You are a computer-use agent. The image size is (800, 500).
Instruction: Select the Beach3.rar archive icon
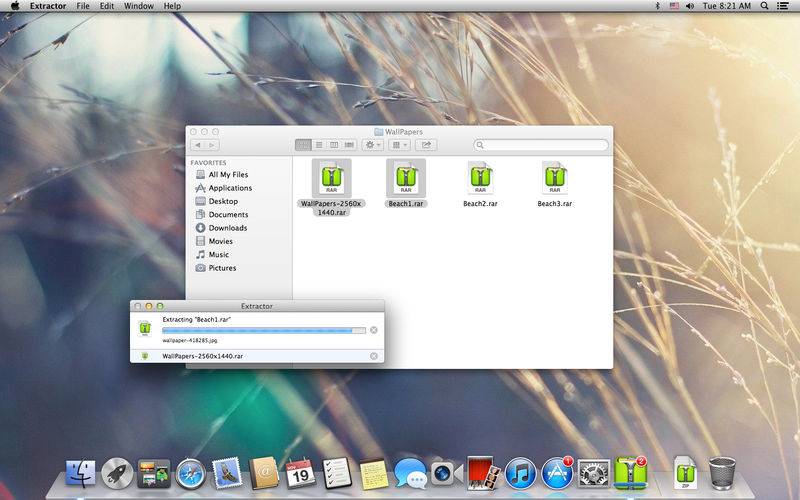point(555,178)
